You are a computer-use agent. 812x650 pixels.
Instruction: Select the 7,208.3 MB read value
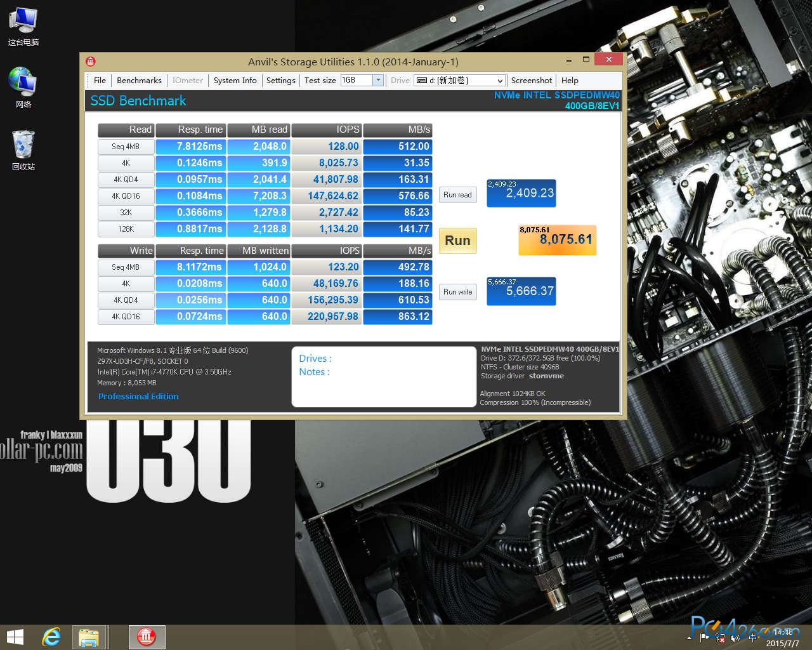259,196
